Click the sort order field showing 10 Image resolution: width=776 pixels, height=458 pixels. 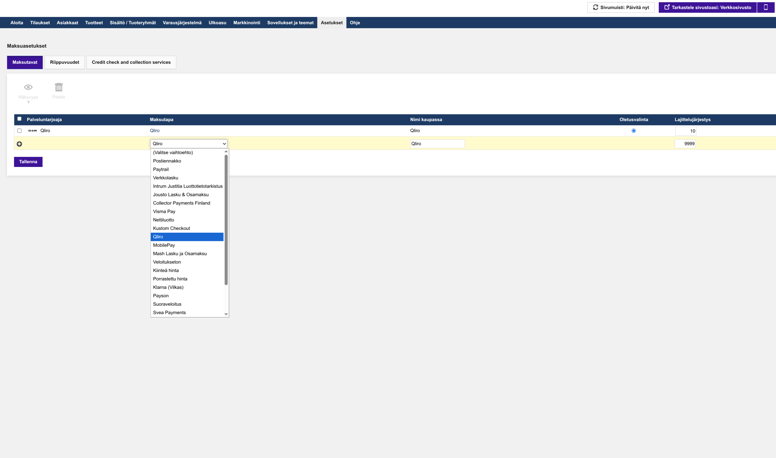685,131
